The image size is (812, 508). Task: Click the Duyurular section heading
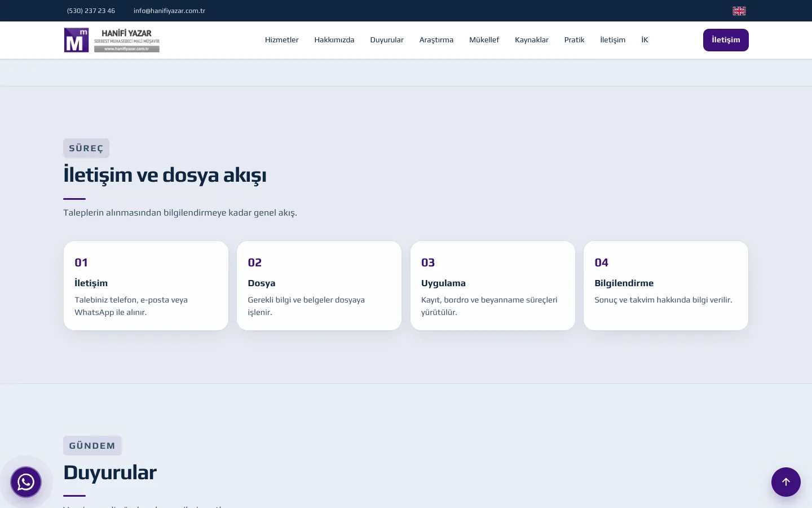point(110,472)
